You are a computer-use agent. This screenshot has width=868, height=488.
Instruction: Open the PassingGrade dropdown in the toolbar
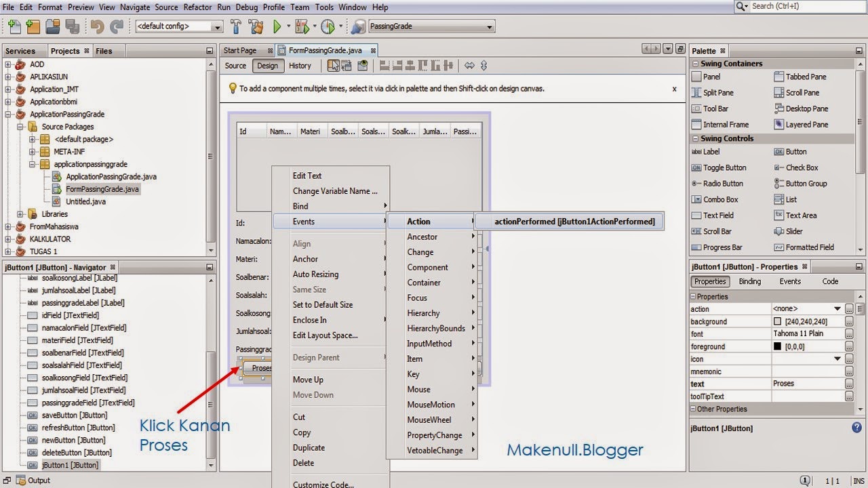(x=490, y=27)
